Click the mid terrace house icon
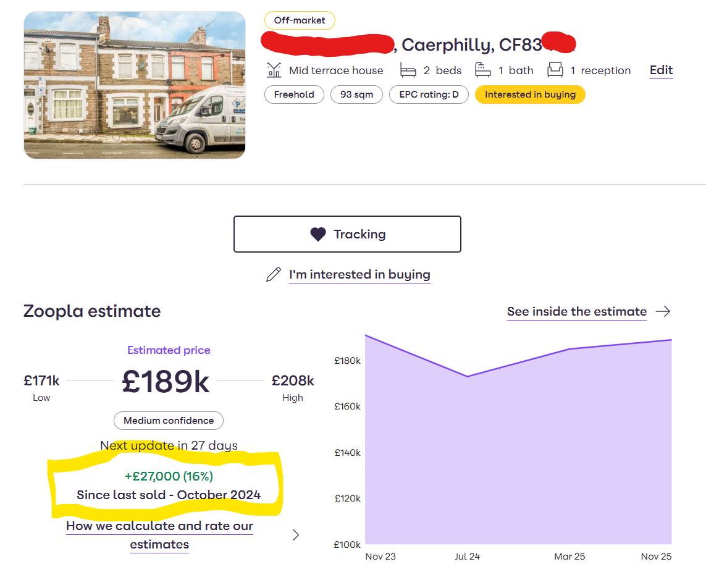 tap(274, 70)
